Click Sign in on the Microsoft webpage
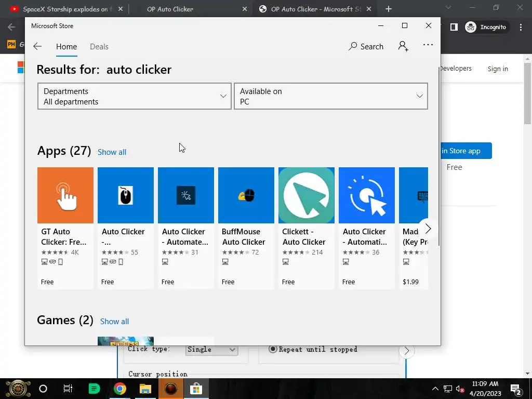The height and width of the screenshot is (399, 532). click(x=498, y=69)
